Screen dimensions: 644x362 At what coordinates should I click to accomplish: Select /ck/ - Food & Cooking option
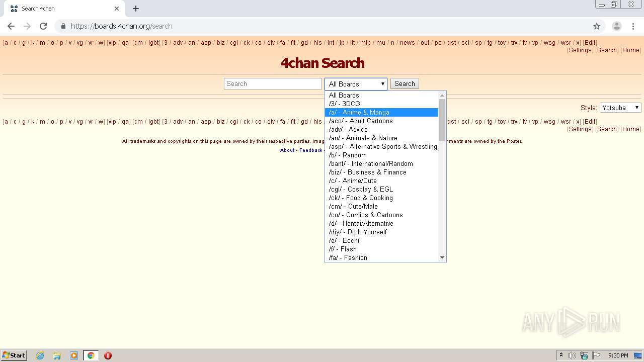tap(381, 198)
